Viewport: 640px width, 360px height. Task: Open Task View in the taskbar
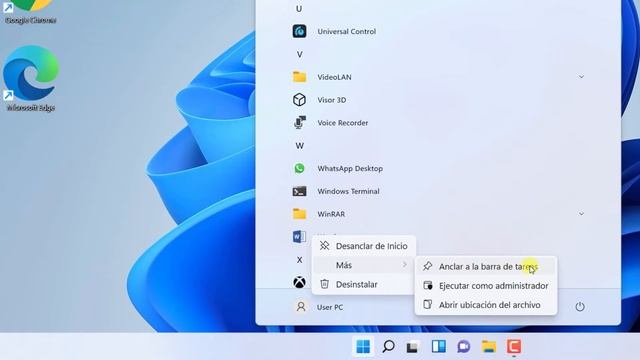pos(413,347)
